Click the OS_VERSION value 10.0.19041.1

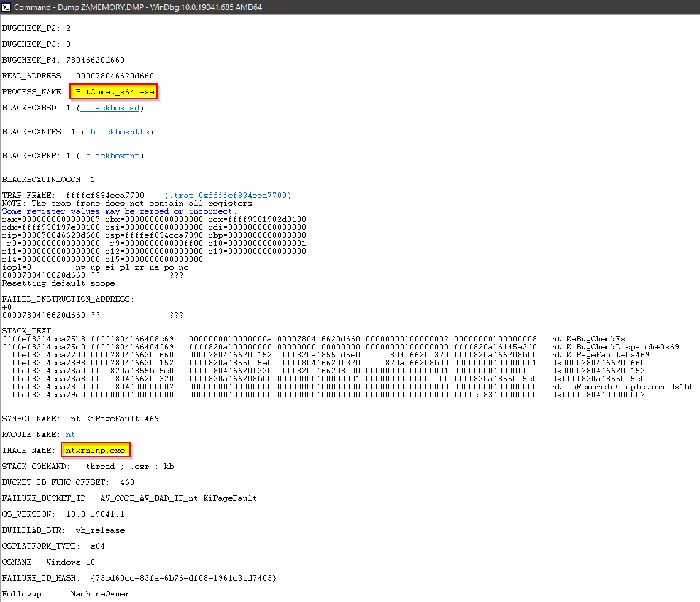[x=95, y=514]
